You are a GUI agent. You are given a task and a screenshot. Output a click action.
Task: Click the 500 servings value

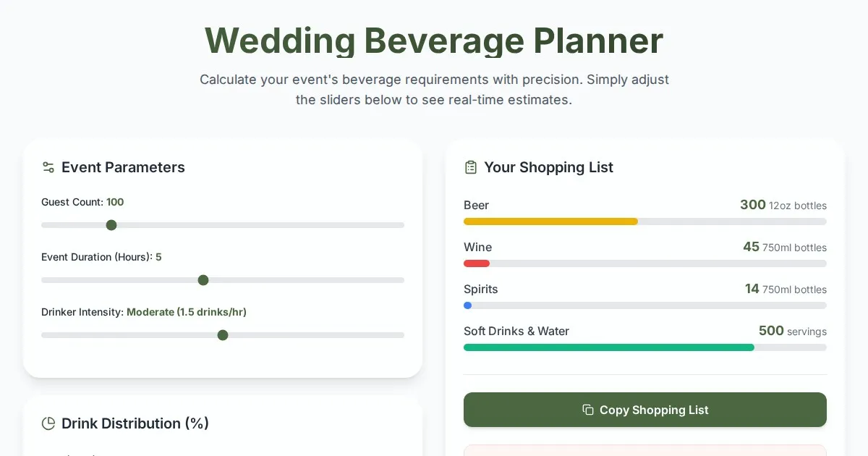[771, 331]
